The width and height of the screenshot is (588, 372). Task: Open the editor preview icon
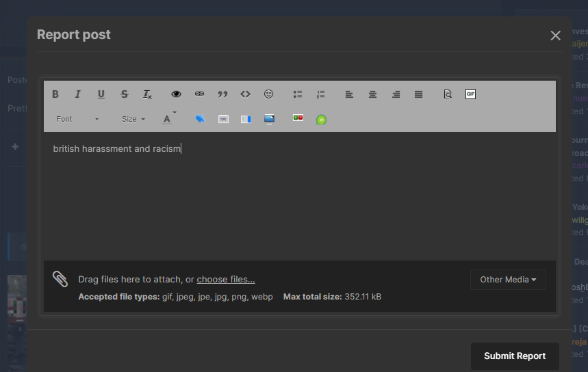[x=448, y=94]
